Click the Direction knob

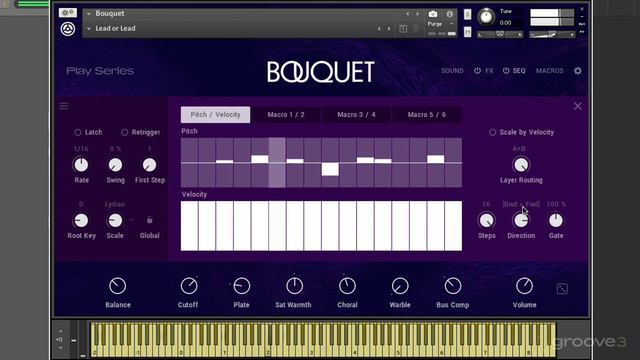pos(521,220)
